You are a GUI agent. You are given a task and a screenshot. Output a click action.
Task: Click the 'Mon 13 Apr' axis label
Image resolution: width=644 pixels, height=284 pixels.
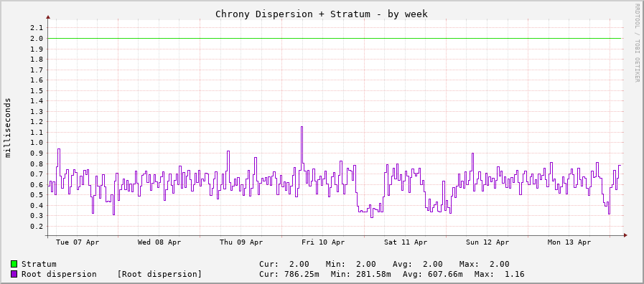[x=569, y=242]
